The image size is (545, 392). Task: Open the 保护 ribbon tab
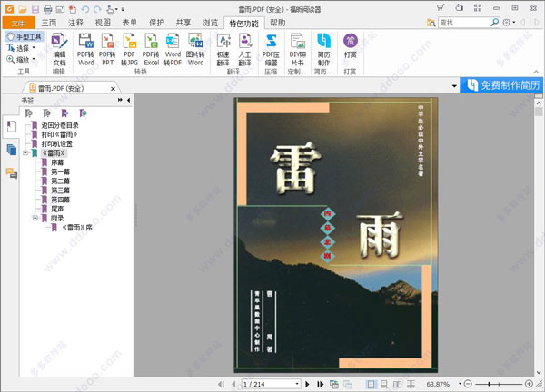coord(156,23)
